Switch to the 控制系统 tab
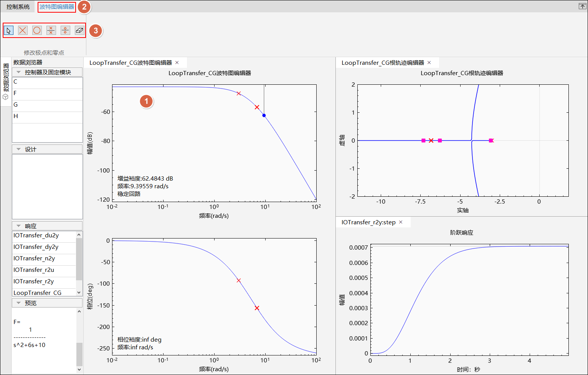 (x=18, y=7)
